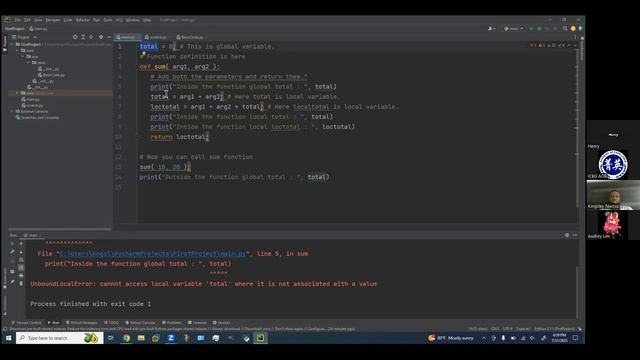This screenshot has width=640, height=360.
Task: Click Kingsley Nwosu's video thumbnail
Action: click(x=613, y=195)
